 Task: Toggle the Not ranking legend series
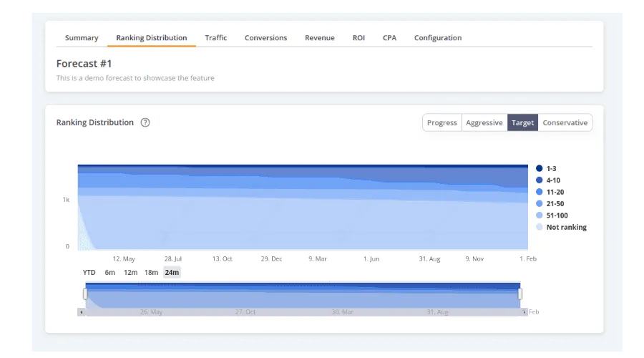coord(566,227)
